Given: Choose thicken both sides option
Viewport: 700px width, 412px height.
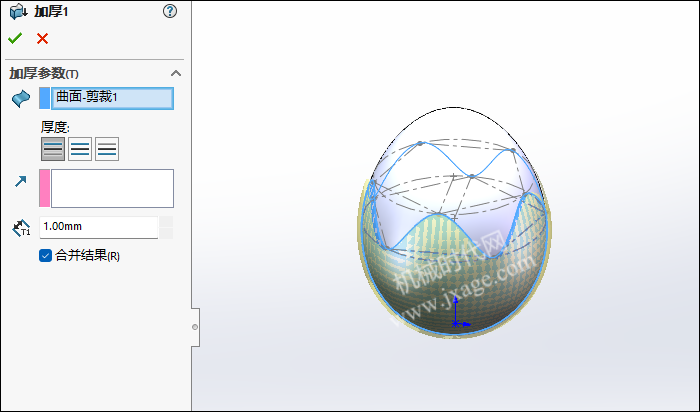Looking at the screenshot, I should point(80,149).
